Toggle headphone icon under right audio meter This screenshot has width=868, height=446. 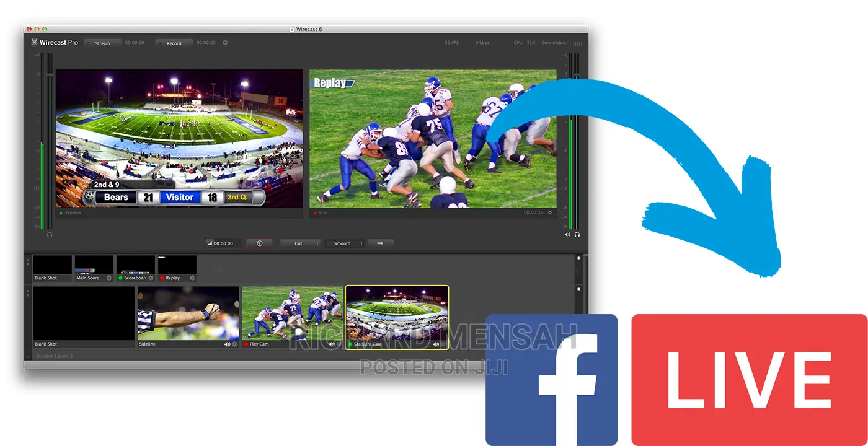(x=577, y=235)
